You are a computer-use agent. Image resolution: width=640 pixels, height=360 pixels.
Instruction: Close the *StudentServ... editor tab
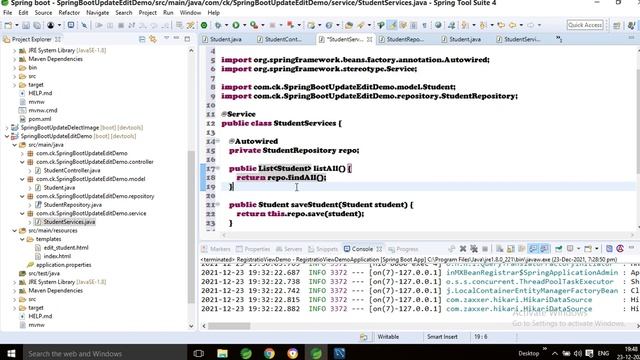pyautogui.click(x=369, y=40)
